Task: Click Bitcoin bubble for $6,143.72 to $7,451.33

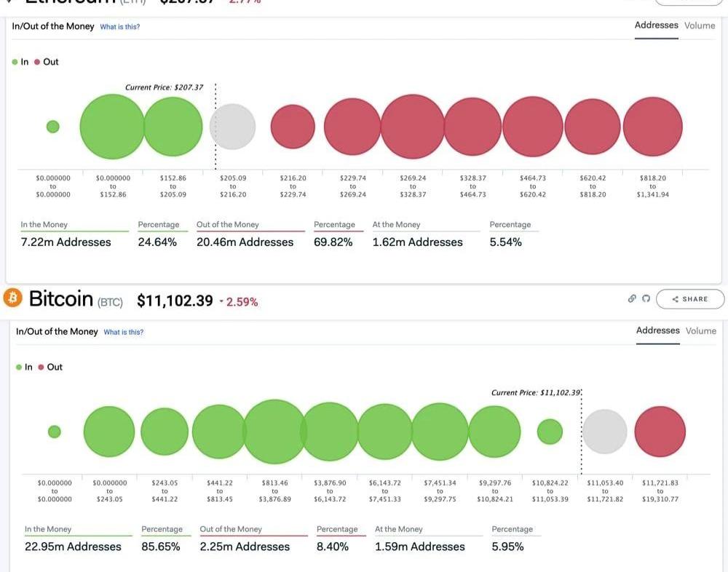Action: pos(385,432)
